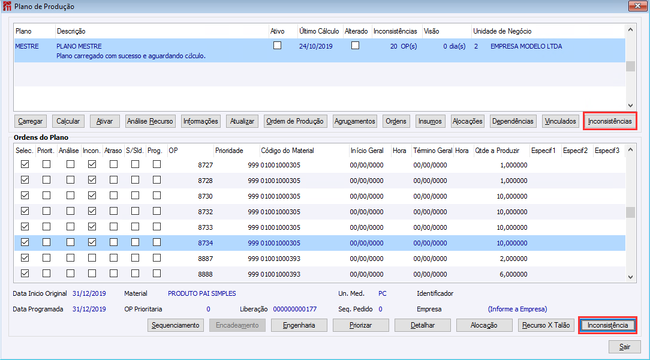
Task: Click the Carregar button
Action: point(30,122)
